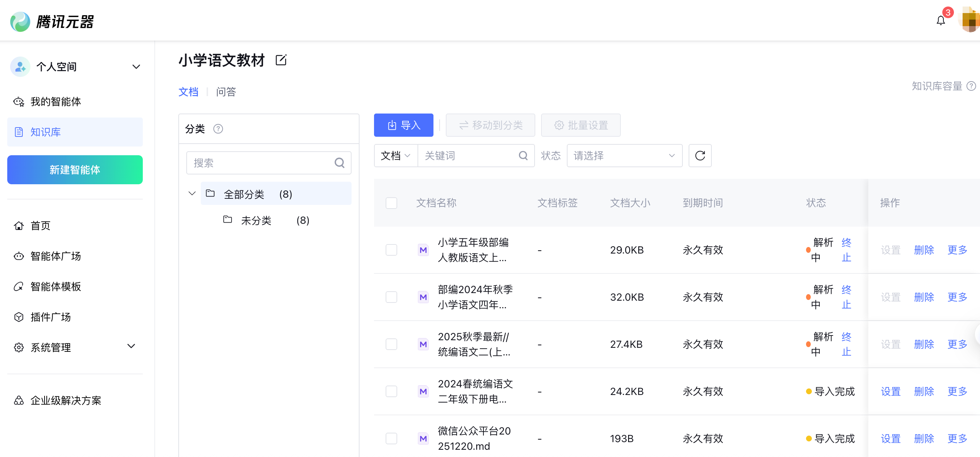The width and height of the screenshot is (980, 457).
Task: Click the edit icon beside 小学语文教材
Action: tap(281, 60)
